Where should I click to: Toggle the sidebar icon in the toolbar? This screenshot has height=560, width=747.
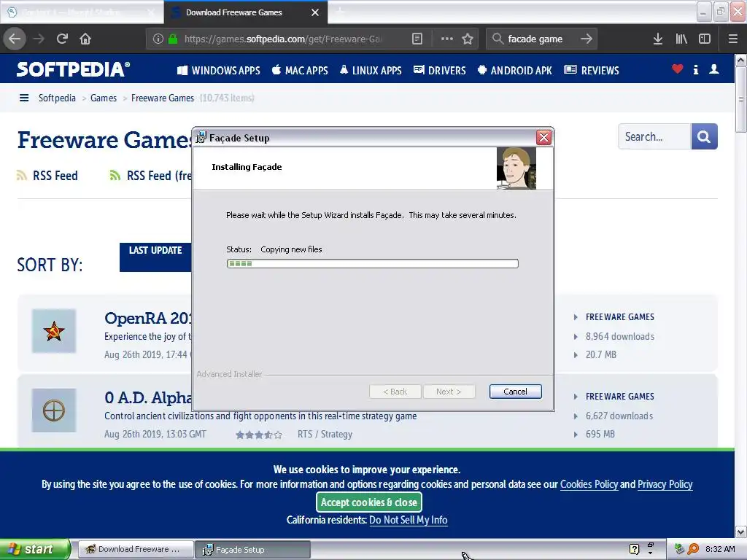(x=705, y=39)
